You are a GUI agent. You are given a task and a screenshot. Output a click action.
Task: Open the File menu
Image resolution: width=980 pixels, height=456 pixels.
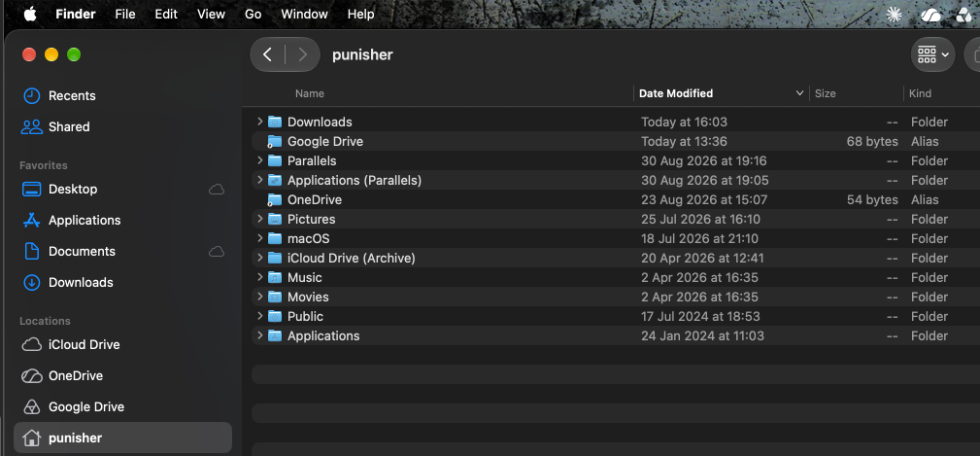point(125,14)
